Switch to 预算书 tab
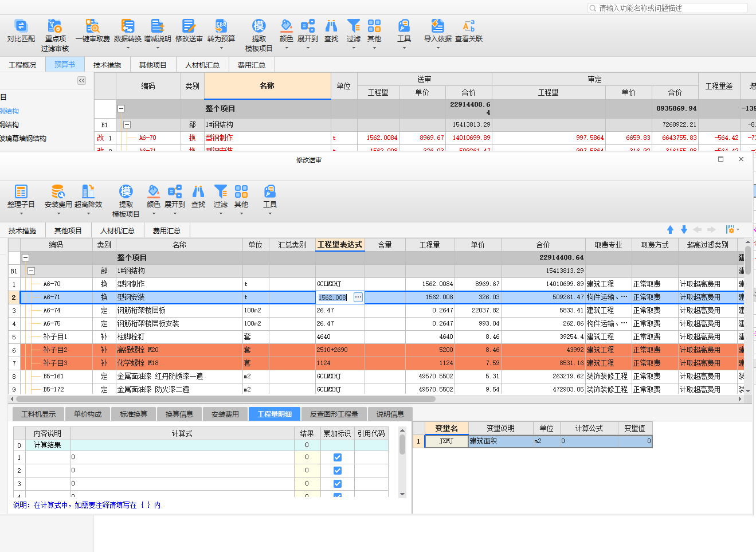Screen dimensions: 756x552 [x=65, y=64]
